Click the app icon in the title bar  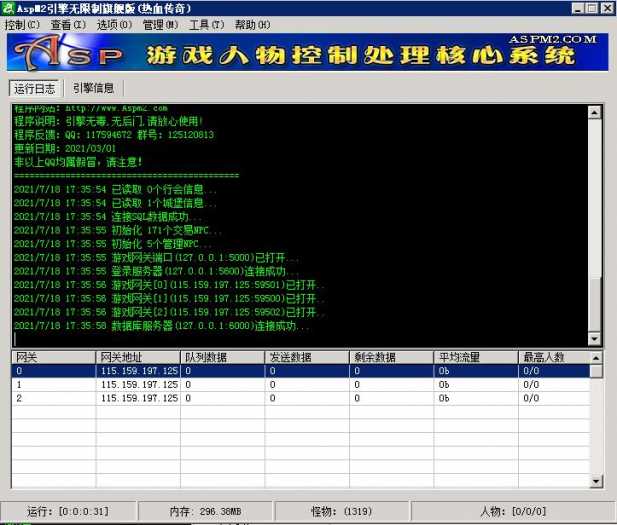[7, 8]
